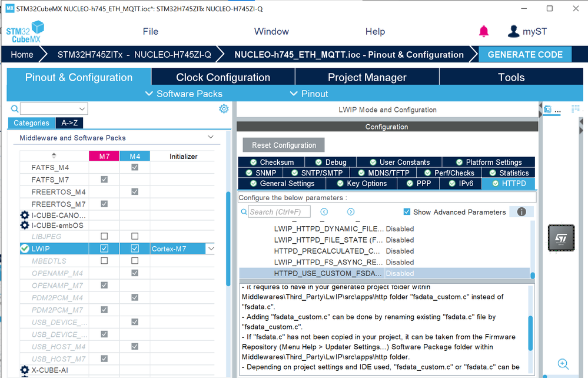
Task: Collapse Middleware and Software Packs section
Action: (x=211, y=137)
